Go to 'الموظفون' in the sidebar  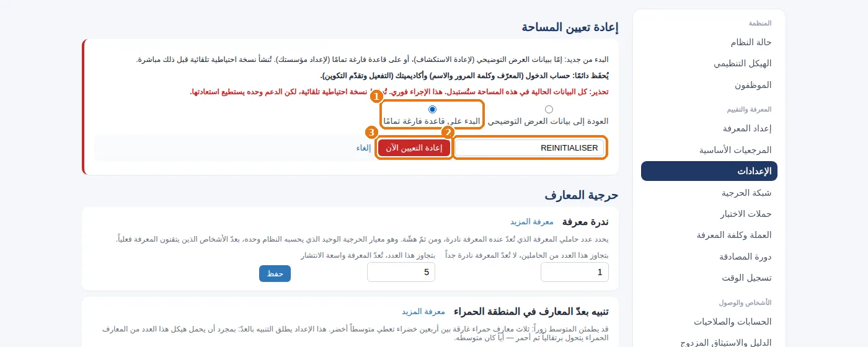tap(709, 85)
